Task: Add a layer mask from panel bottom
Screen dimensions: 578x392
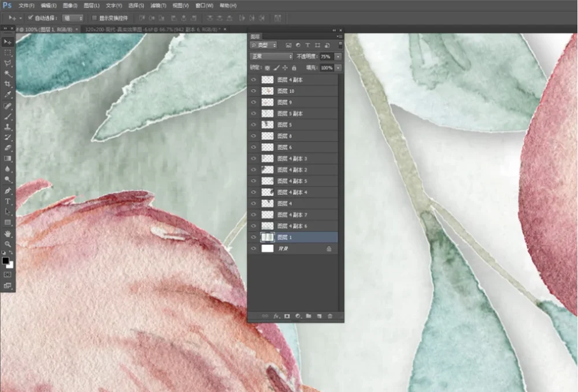Action: tap(287, 316)
